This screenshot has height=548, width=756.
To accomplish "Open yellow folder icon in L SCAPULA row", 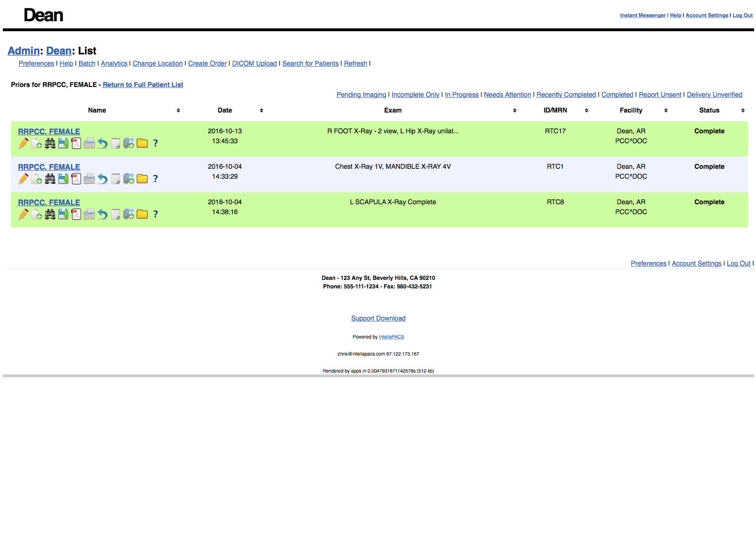I will tap(142, 214).
